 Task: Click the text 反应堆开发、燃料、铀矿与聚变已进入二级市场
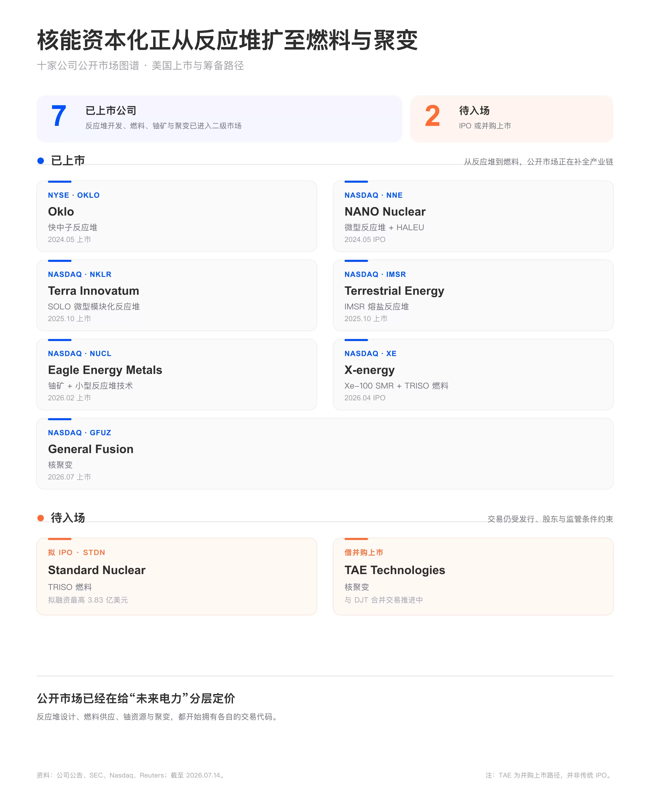coord(163,126)
